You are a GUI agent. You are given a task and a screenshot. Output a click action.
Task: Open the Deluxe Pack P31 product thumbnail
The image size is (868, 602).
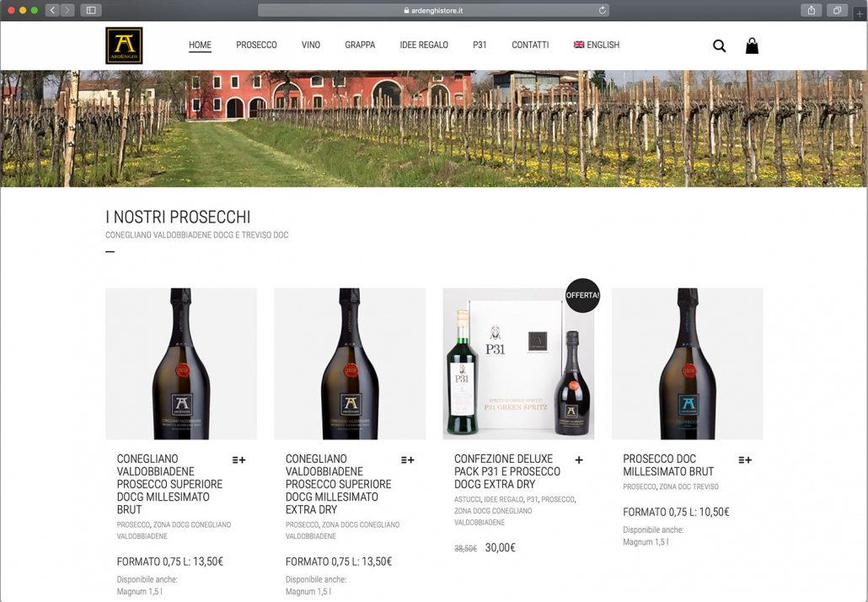[518, 363]
